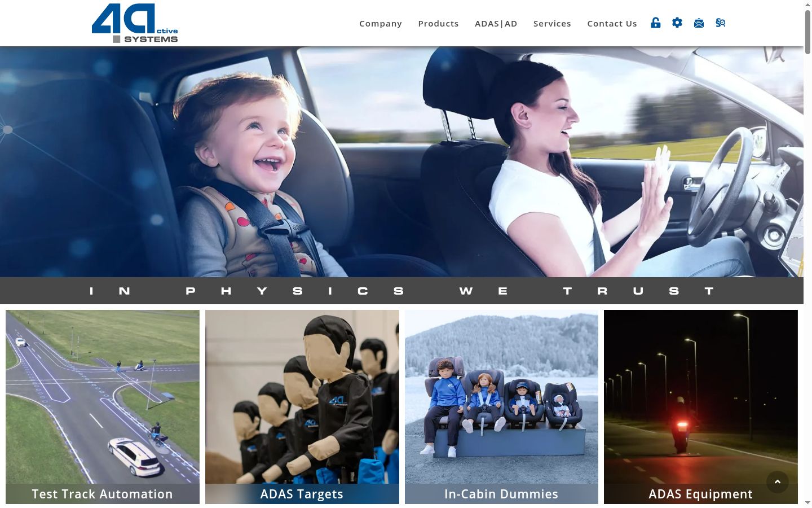Open the paragraph-sign legal search icon
The width and height of the screenshot is (812, 508).
coord(720,23)
